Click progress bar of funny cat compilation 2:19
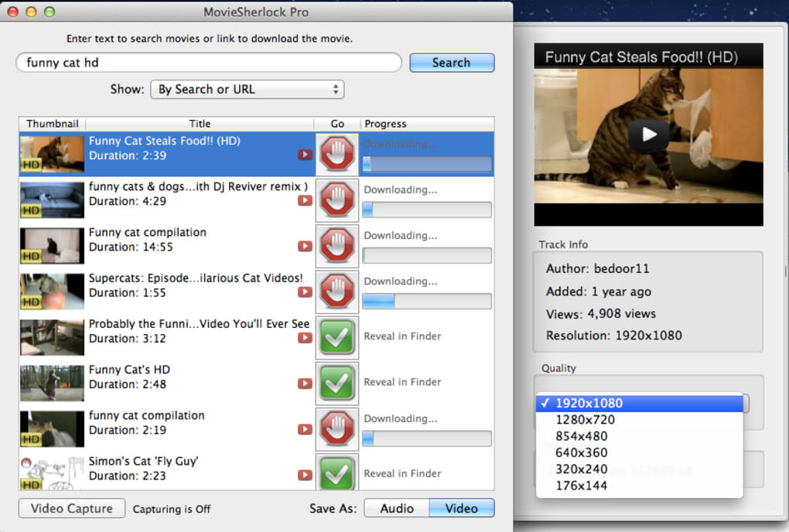Image resolution: width=789 pixels, height=532 pixels. click(427, 438)
